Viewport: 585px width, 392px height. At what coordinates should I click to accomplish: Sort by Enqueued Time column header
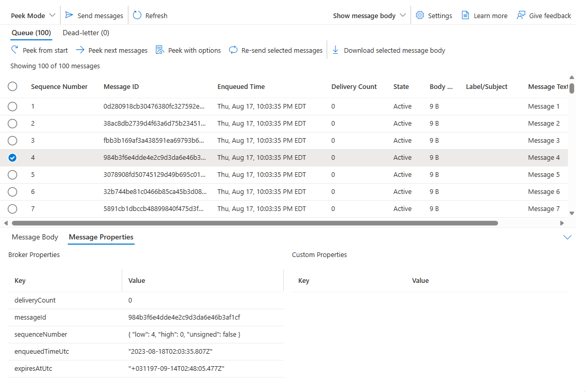pyautogui.click(x=241, y=87)
